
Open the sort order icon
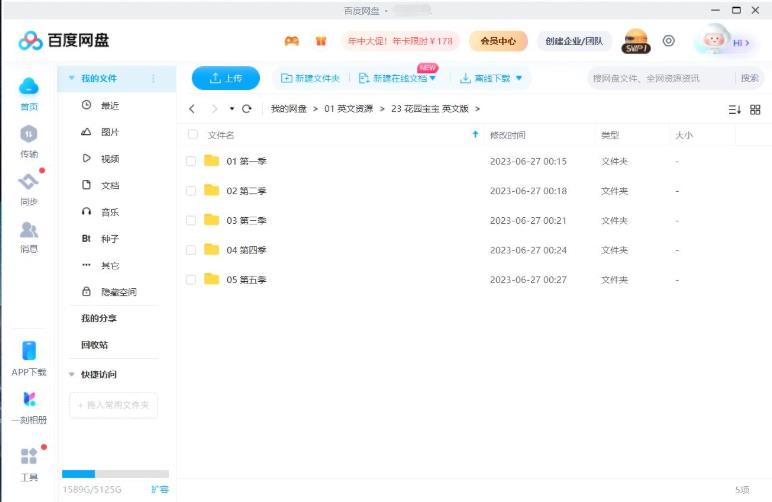coord(735,110)
